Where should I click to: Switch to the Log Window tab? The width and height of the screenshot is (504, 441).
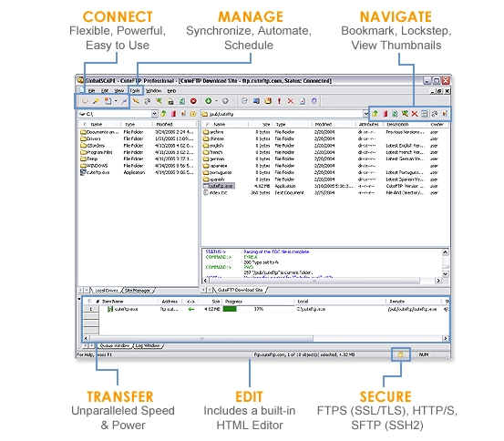click(x=148, y=346)
